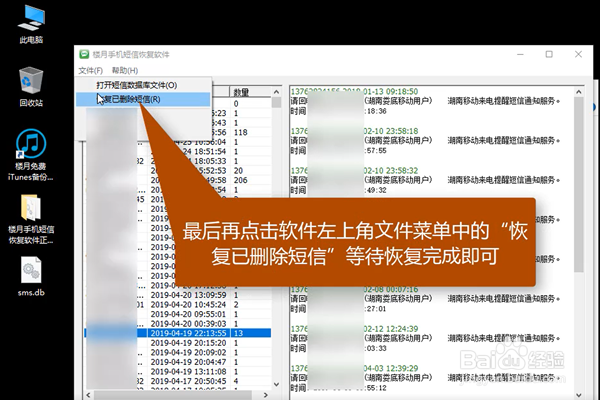This screenshot has width=600, height=400.
Task: Click the message header timestamped 01-13 09:18:50
Action: (x=354, y=91)
